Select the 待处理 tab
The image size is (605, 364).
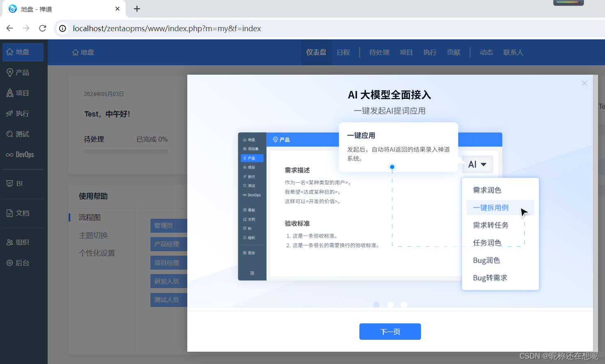[379, 52]
